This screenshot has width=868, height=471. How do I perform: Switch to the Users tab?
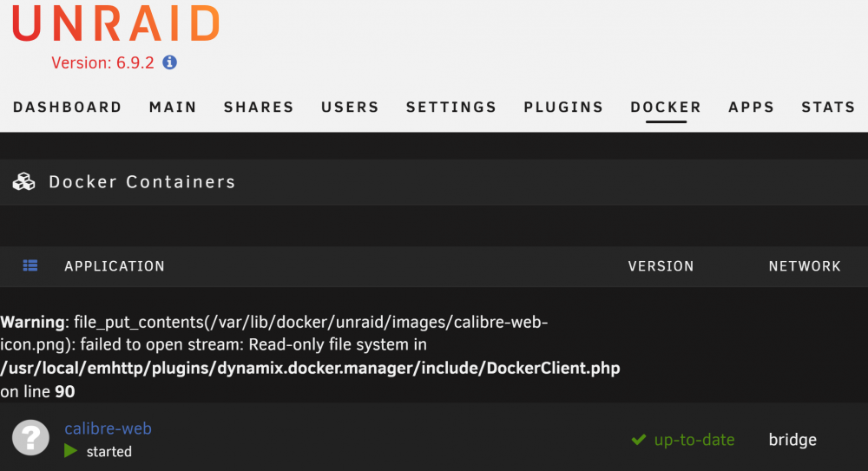point(350,107)
